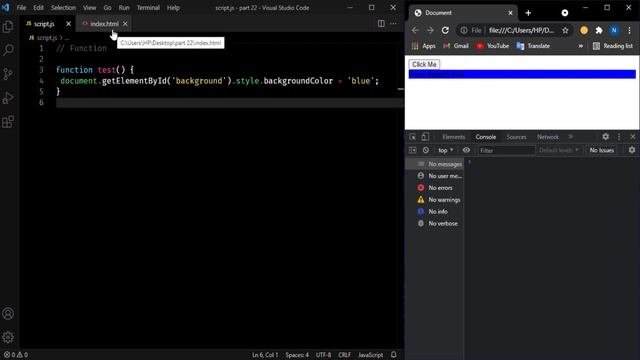Open the top context dropdown
640x360 pixels.
(445, 150)
